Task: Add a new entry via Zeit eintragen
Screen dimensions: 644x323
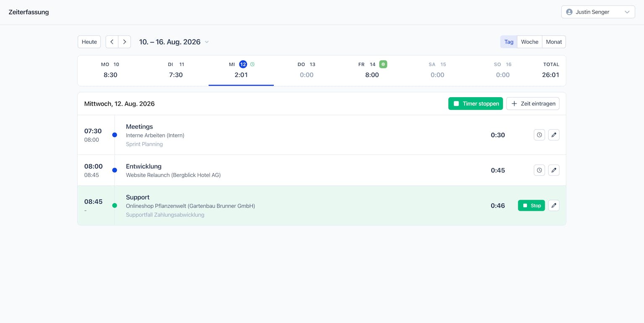Action: coord(533,103)
